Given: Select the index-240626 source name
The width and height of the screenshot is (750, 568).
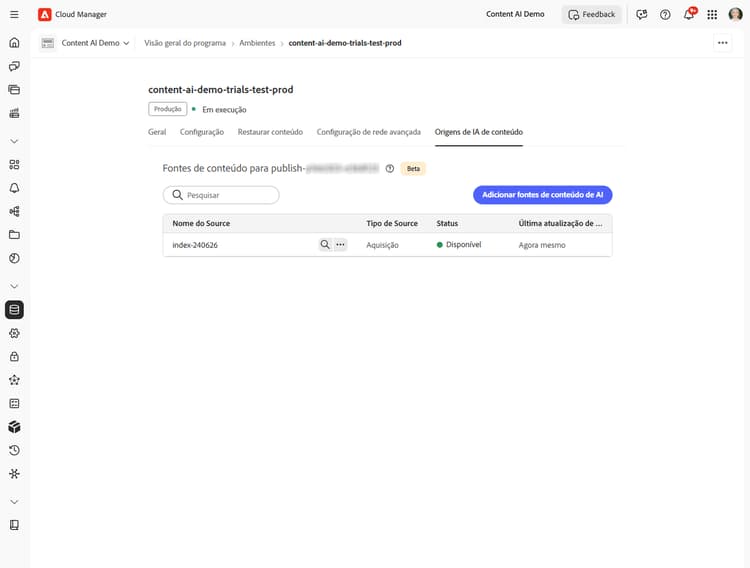Looking at the screenshot, I should (195, 245).
